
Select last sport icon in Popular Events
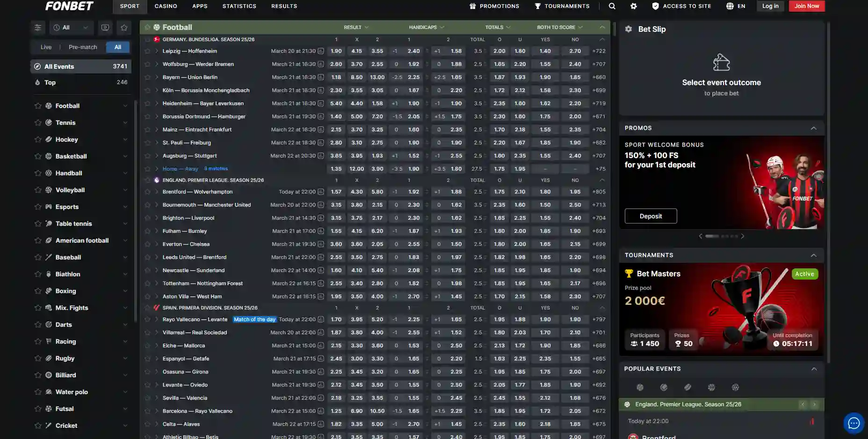[x=735, y=387]
